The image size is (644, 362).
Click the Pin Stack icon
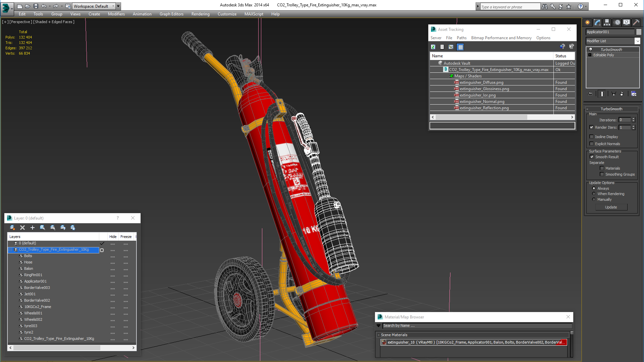(x=590, y=94)
